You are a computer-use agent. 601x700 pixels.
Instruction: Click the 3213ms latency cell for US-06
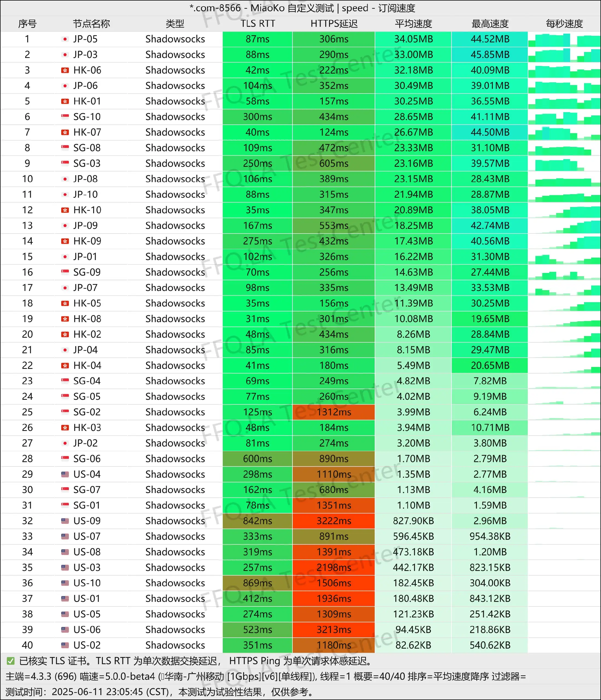pos(334,630)
